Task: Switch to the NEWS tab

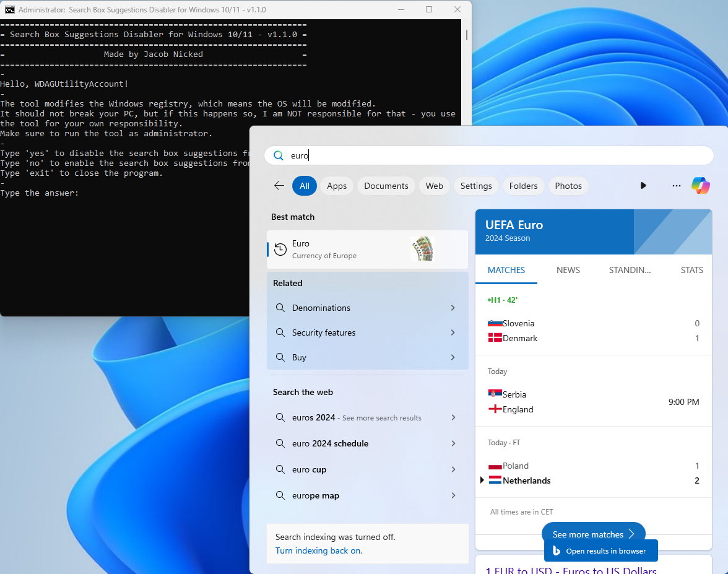Action: [568, 270]
